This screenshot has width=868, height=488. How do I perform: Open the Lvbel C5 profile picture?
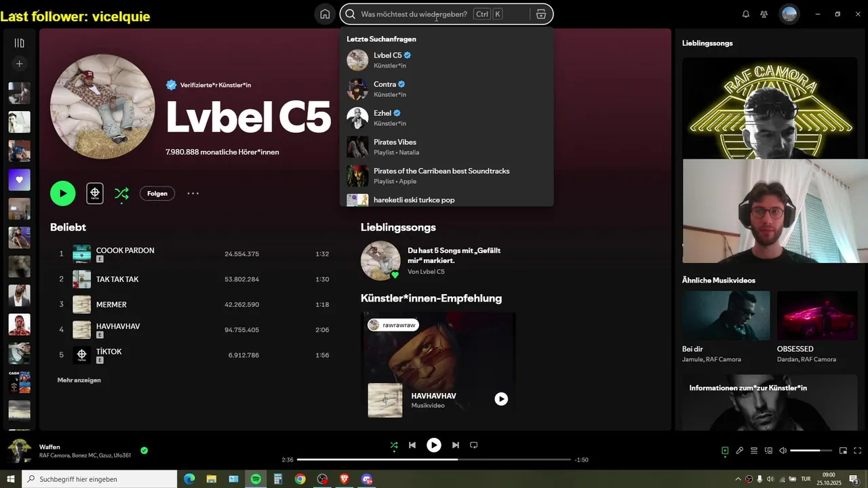pyautogui.click(x=102, y=107)
